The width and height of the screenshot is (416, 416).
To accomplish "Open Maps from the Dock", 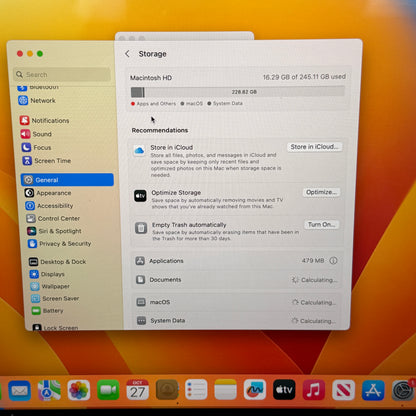I will [49, 390].
